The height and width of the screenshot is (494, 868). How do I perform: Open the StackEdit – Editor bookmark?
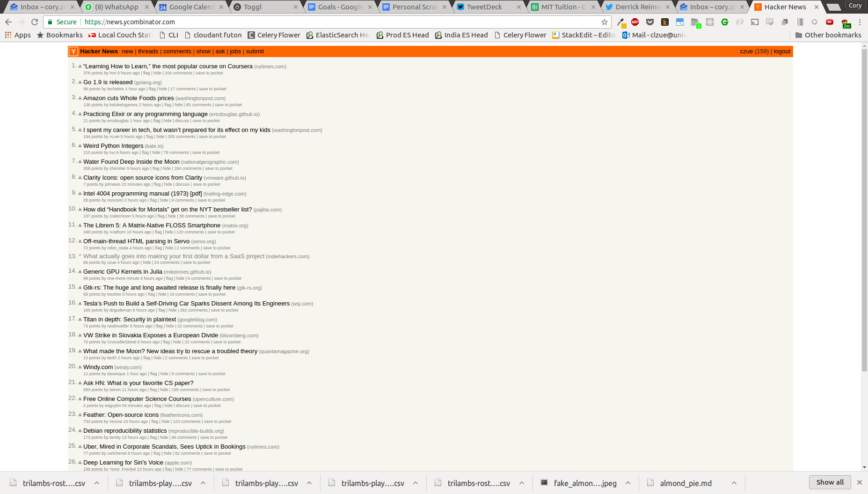pos(584,35)
